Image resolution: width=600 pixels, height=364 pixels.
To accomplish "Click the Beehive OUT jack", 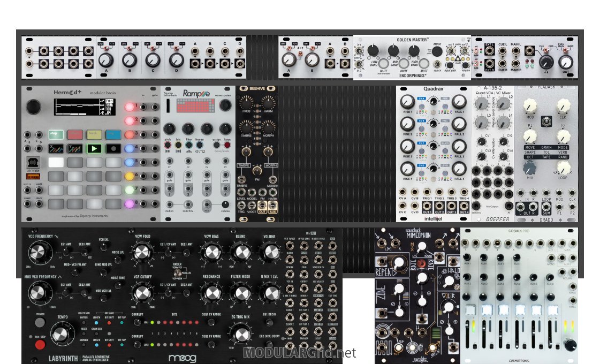I will [262, 205].
